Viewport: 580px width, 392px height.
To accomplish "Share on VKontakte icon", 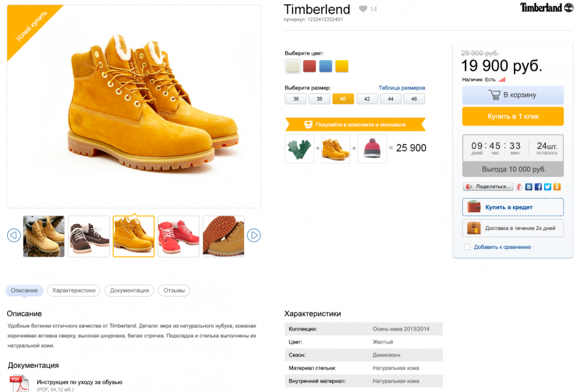I will 528,187.
